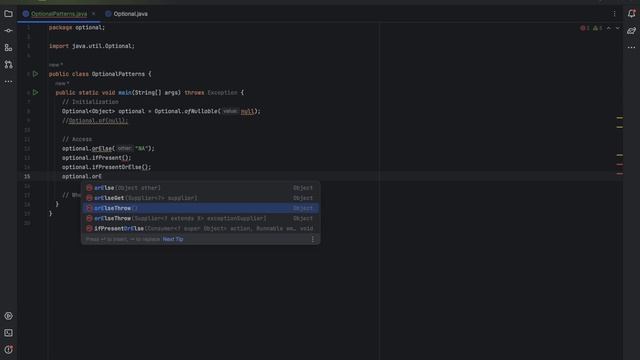Close the OptionalPatterns.java tab
The width and height of the screenshot is (640, 360).
pos(93,14)
